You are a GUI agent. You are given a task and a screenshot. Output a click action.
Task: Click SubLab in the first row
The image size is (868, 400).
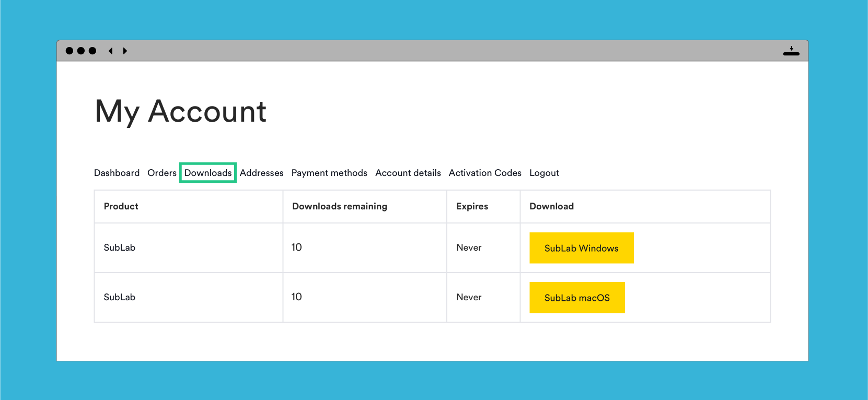coord(120,248)
